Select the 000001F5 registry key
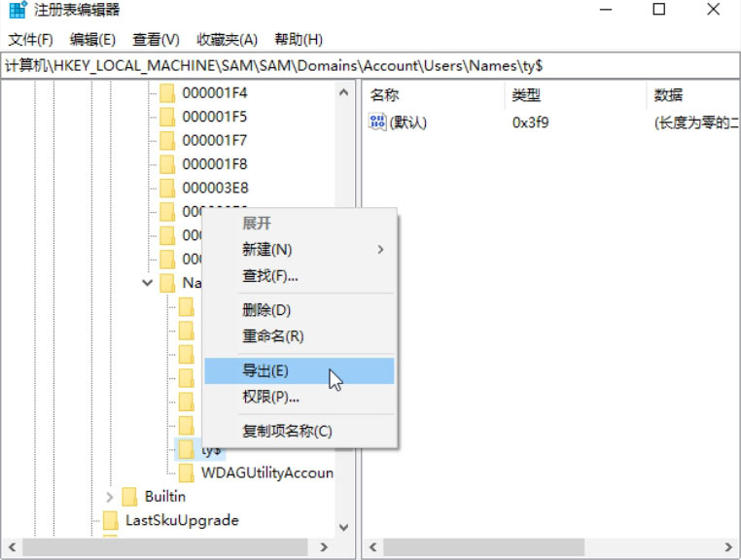Viewport: 741px width, 560px height. (215, 117)
